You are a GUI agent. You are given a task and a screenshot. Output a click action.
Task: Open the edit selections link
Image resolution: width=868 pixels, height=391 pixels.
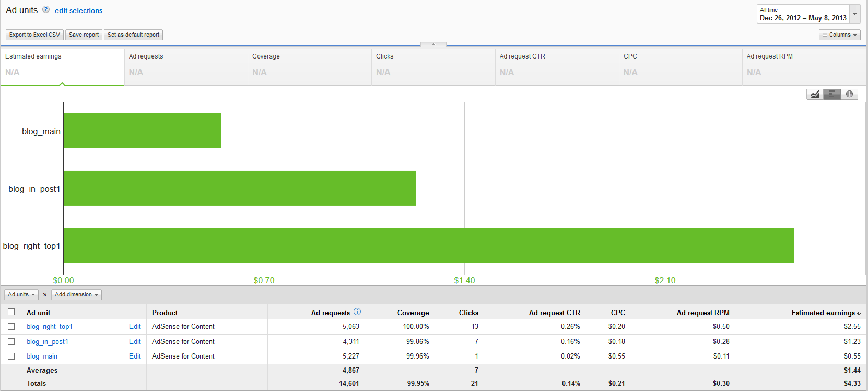coord(79,10)
